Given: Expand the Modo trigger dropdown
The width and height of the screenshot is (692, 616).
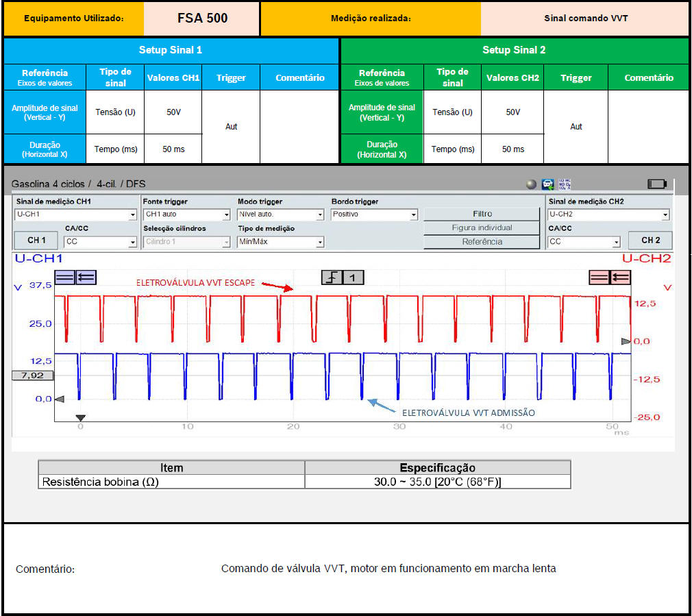Looking at the screenshot, I should coord(280,214).
